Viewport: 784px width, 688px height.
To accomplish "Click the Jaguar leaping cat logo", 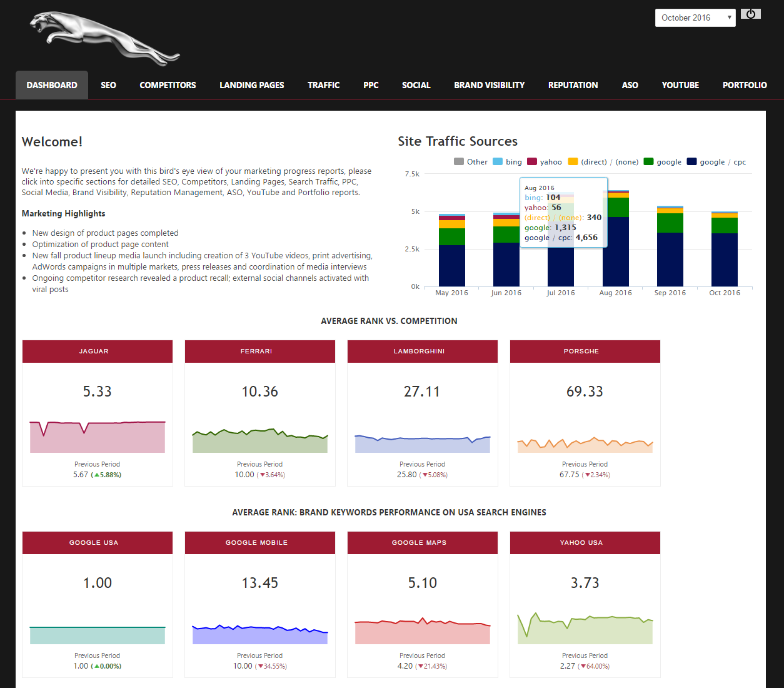I will [x=104, y=39].
